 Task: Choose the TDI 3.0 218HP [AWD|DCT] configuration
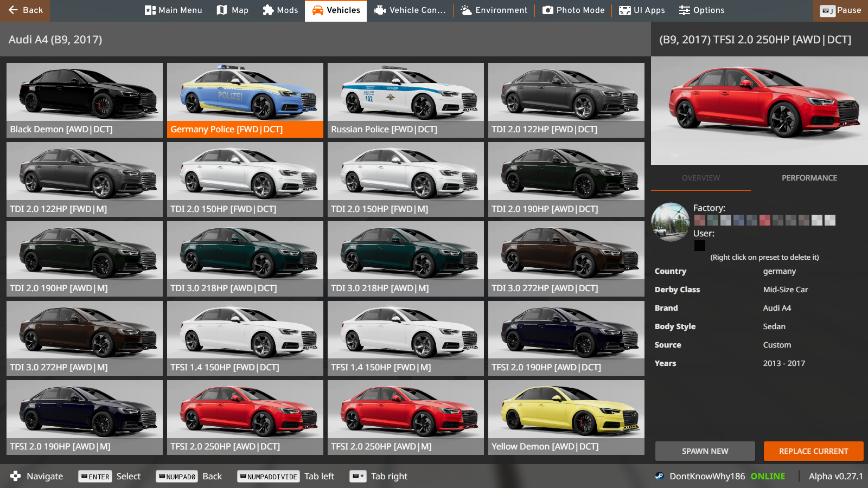(245, 259)
